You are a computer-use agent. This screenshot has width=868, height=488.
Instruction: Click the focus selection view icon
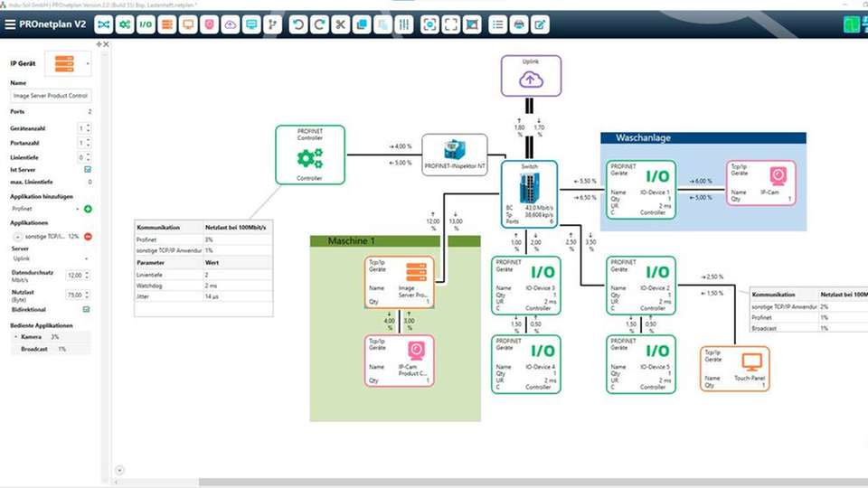[429, 24]
